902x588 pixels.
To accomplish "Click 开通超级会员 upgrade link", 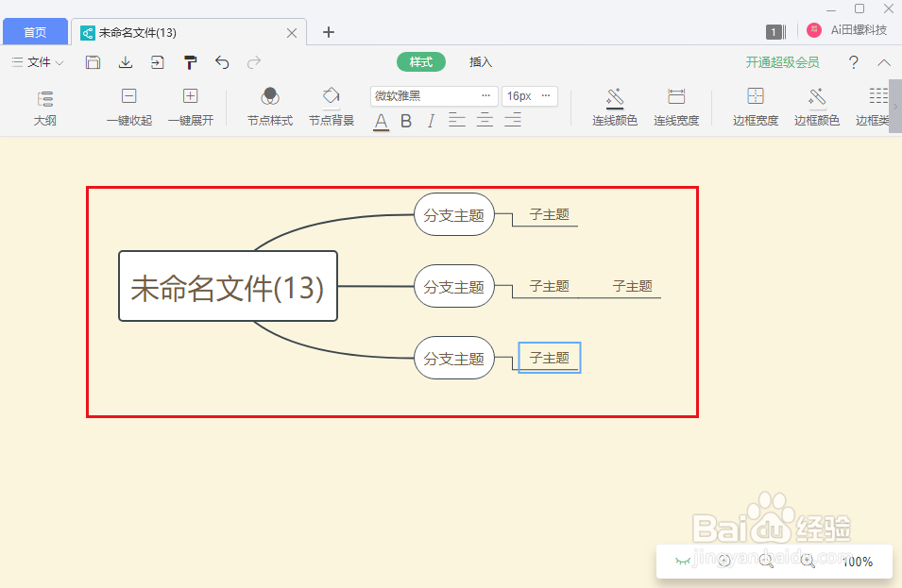I will click(x=782, y=62).
